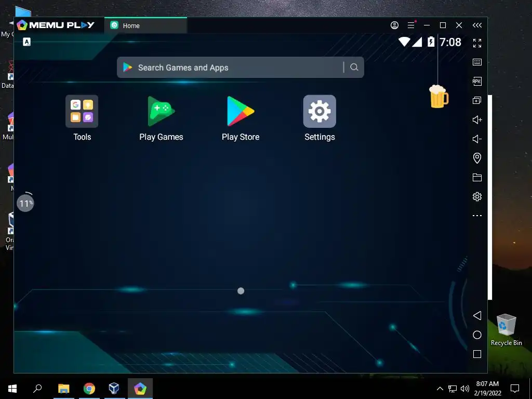Click the beer mug hanging icon
Image resolution: width=532 pixels, height=399 pixels.
(438, 96)
